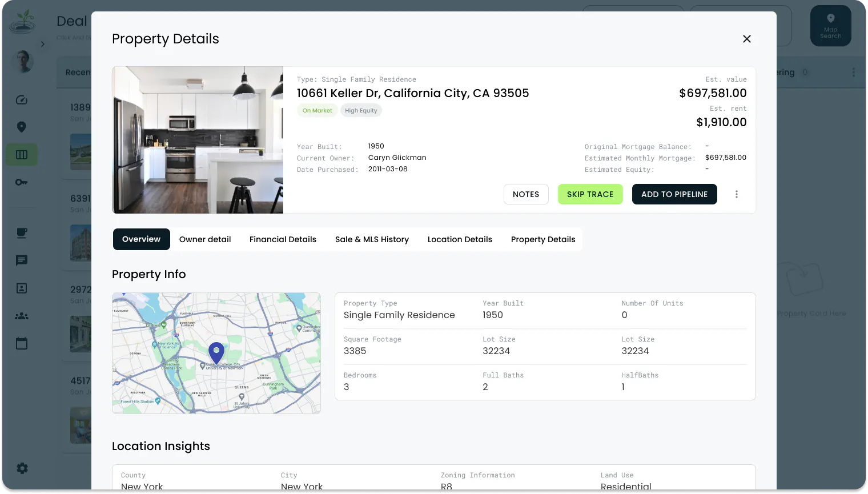Viewport: 868px width, 494px height.
Task: Click the blue map marker on the map
Action: pyautogui.click(x=216, y=353)
